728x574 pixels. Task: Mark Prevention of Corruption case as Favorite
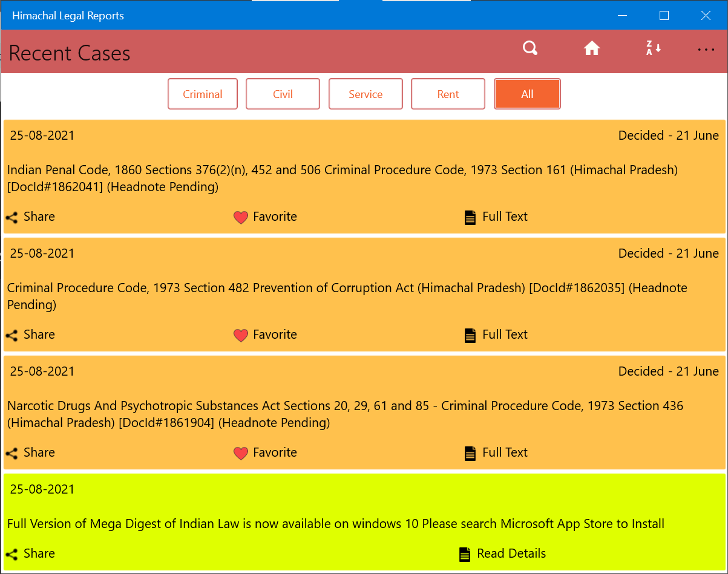(x=275, y=334)
